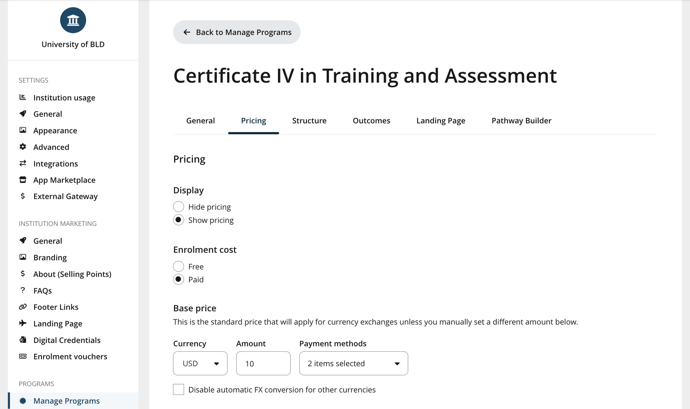This screenshot has height=409, width=690.
Task: Click the rocket icon beside Settings General
Action: (x=23, y=114)
